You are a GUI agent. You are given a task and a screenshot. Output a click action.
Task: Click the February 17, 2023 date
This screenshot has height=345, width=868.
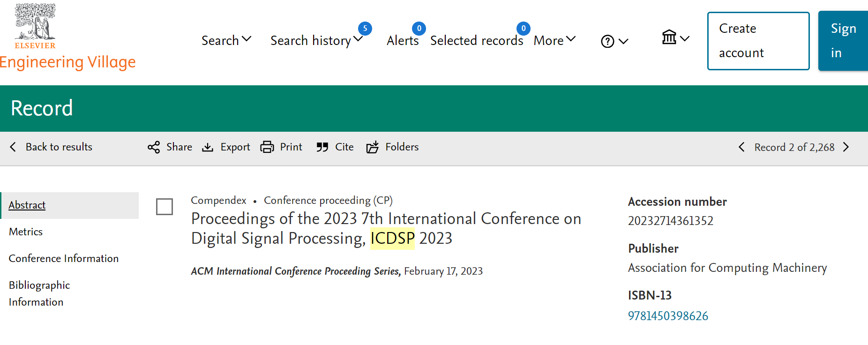(443, 271)
